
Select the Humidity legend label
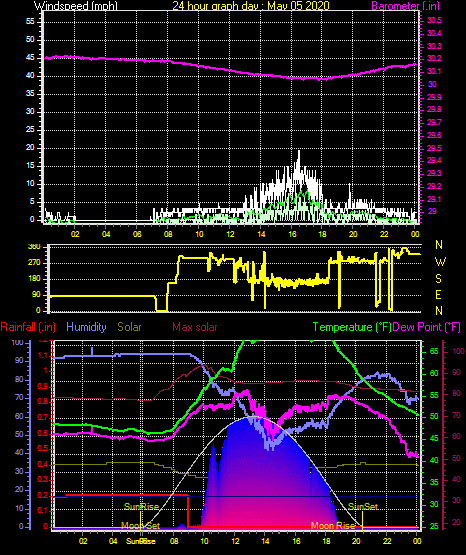86,327
